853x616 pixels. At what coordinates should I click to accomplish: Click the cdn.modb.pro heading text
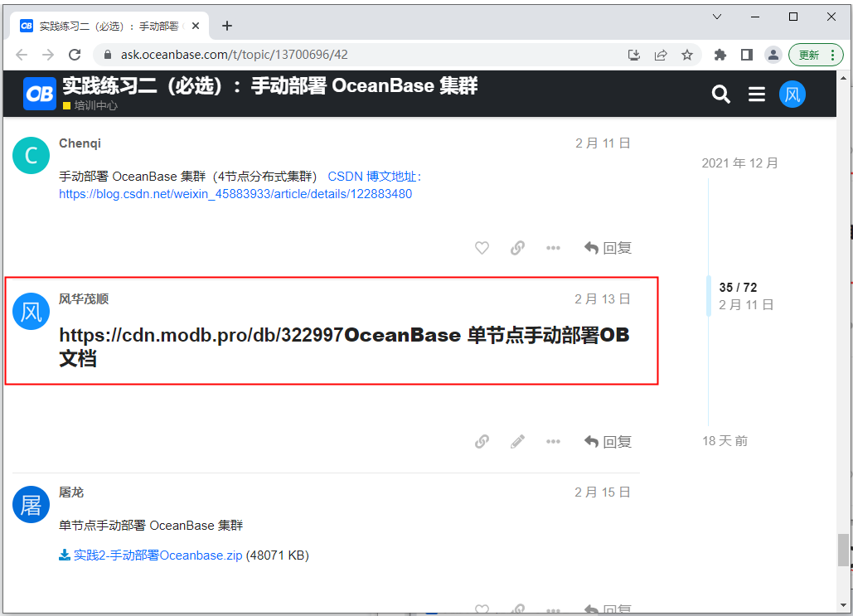(x=344, y=346)
